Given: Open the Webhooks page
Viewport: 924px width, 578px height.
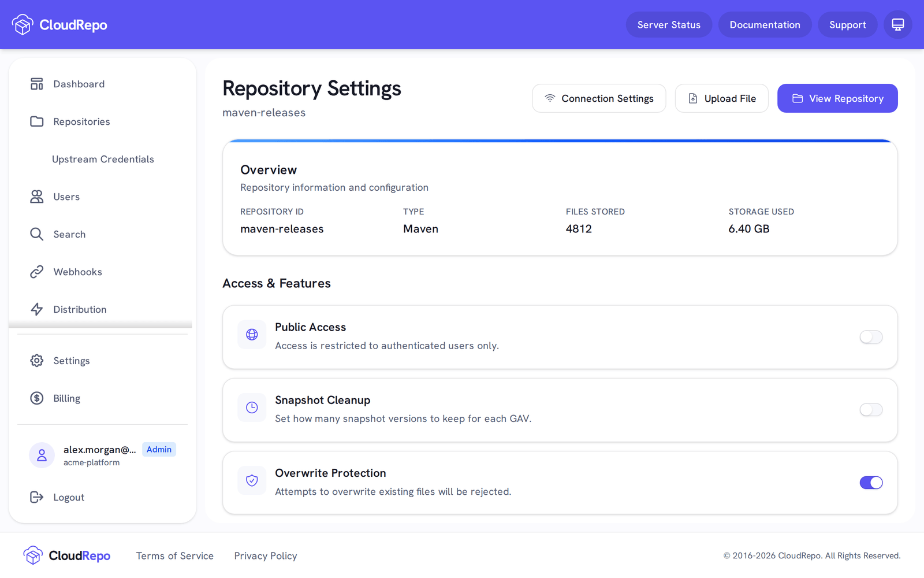Looking at the screenshot, I should 102,272.
